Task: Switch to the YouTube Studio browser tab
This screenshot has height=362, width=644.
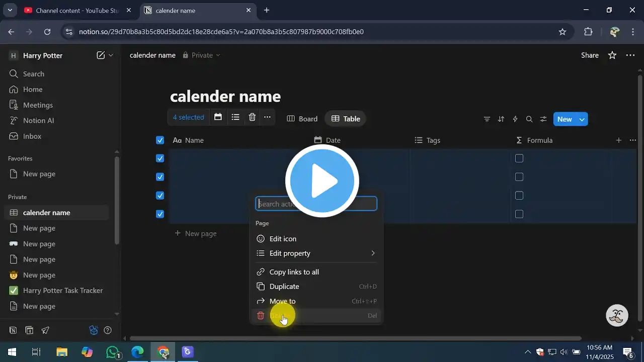Action: coord(77,10)
